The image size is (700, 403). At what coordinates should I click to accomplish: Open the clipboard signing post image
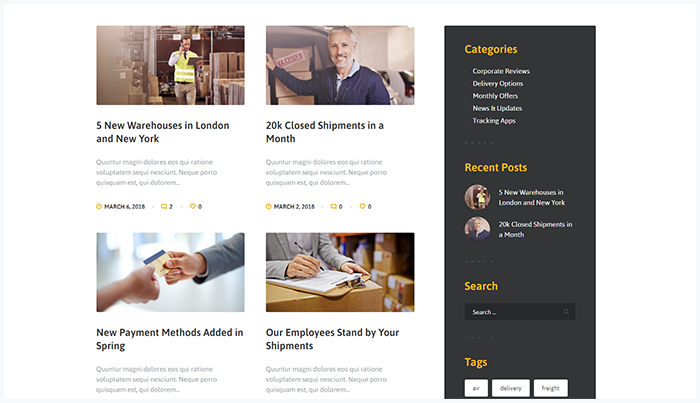(340, 272)
